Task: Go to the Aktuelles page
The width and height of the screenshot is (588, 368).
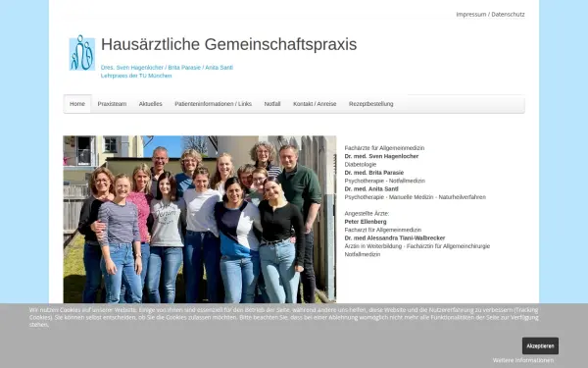Action: pyautogui.click(x=150, y=104)
